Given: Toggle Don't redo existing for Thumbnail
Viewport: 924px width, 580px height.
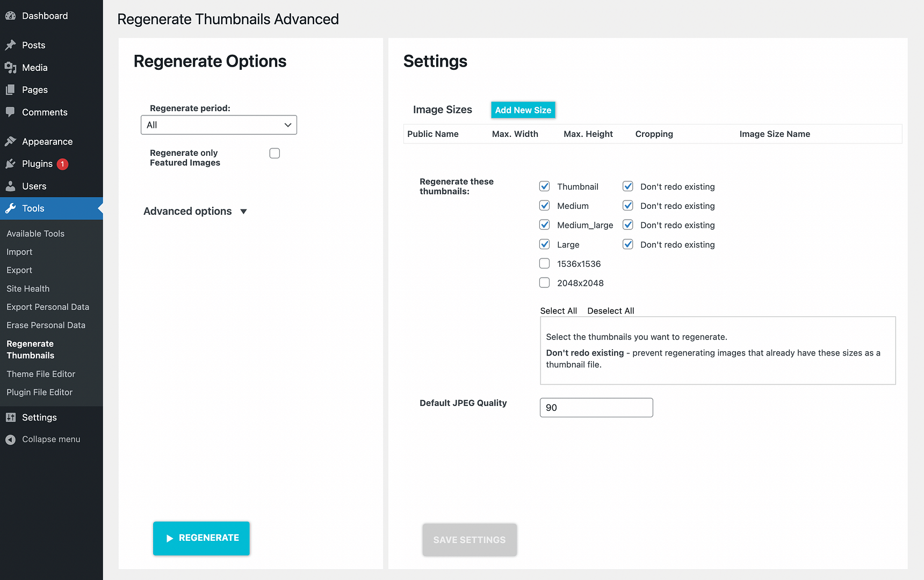Looking at the screenshot, I should click(627, 186).
